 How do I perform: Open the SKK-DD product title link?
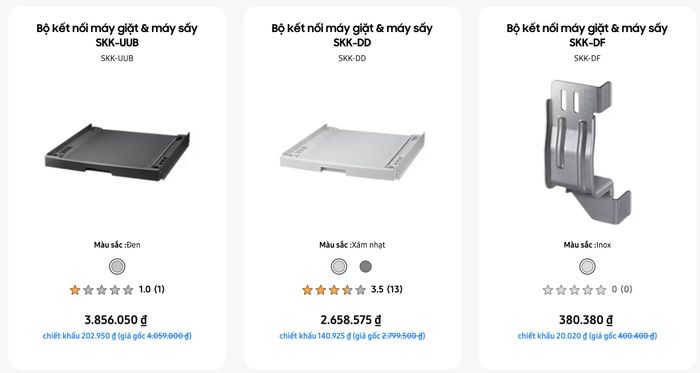352,35
